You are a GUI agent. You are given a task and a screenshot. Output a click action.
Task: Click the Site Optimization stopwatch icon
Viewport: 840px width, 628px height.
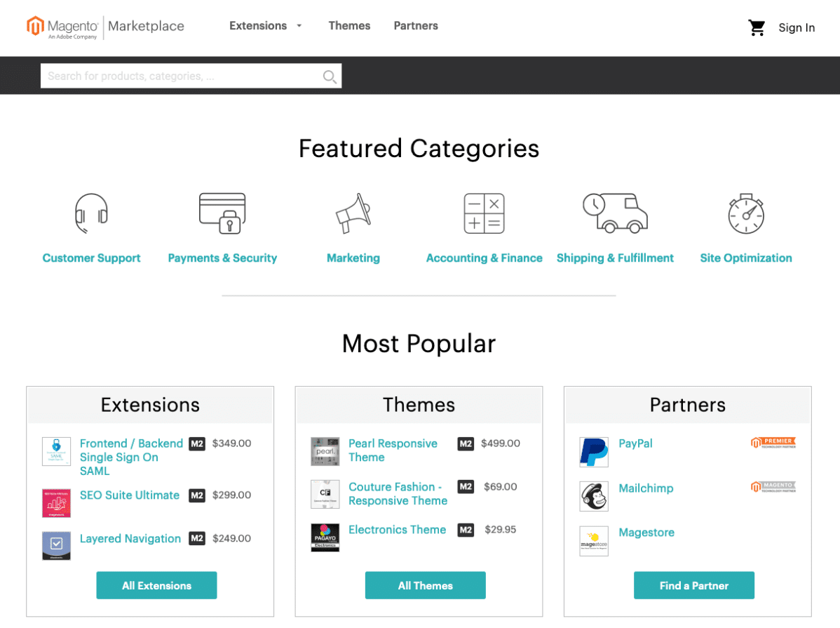[746, 213]
